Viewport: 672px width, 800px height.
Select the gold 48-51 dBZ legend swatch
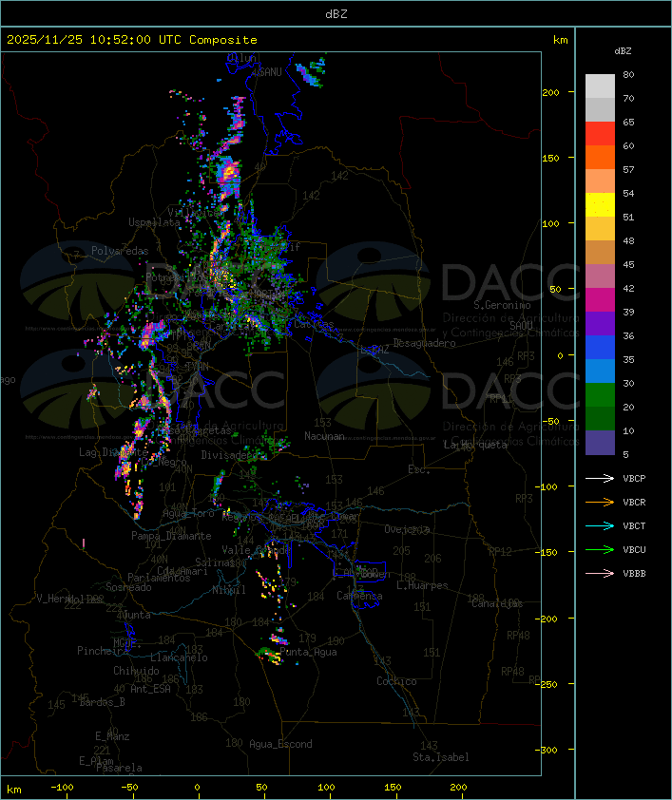(x=600, y=229)
